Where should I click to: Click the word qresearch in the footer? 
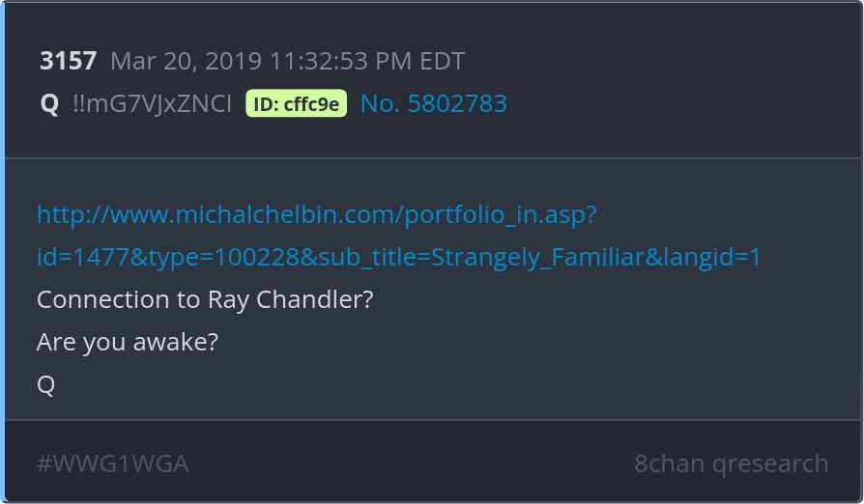[770, 463]
